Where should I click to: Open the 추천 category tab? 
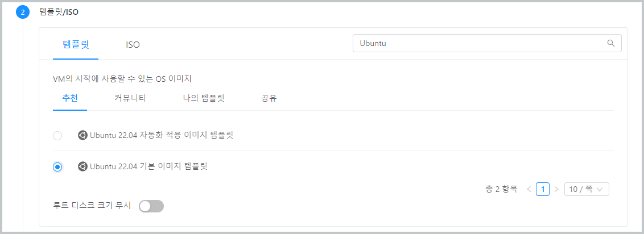coord(69,98)
